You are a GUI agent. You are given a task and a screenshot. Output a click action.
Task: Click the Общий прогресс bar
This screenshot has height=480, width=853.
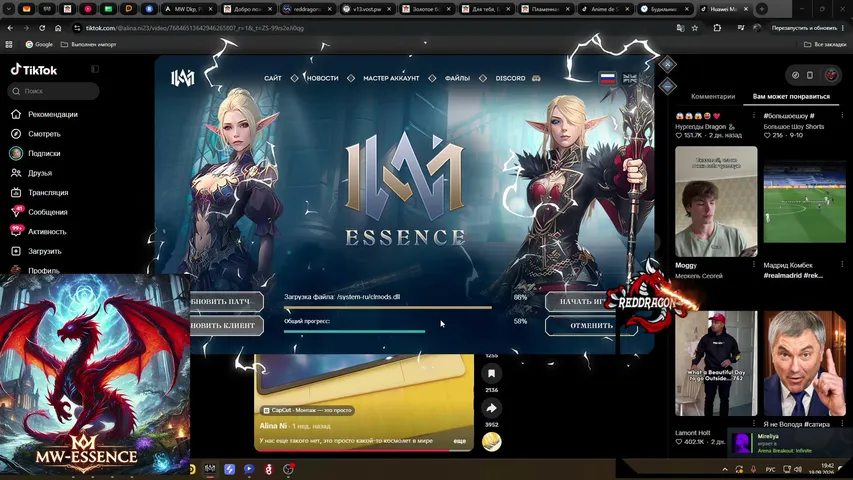pos(354,331)
